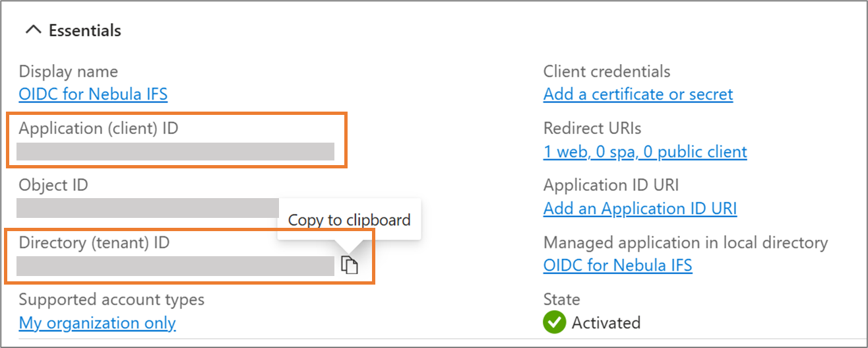Click the Client credentials label
868x348 pixels.
607,71
